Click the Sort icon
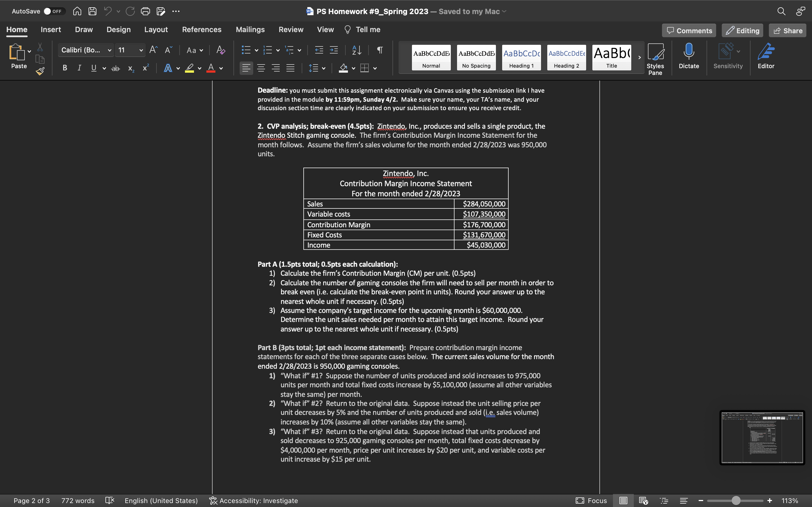This screenshot has width=812, height=507. [356, 50]
